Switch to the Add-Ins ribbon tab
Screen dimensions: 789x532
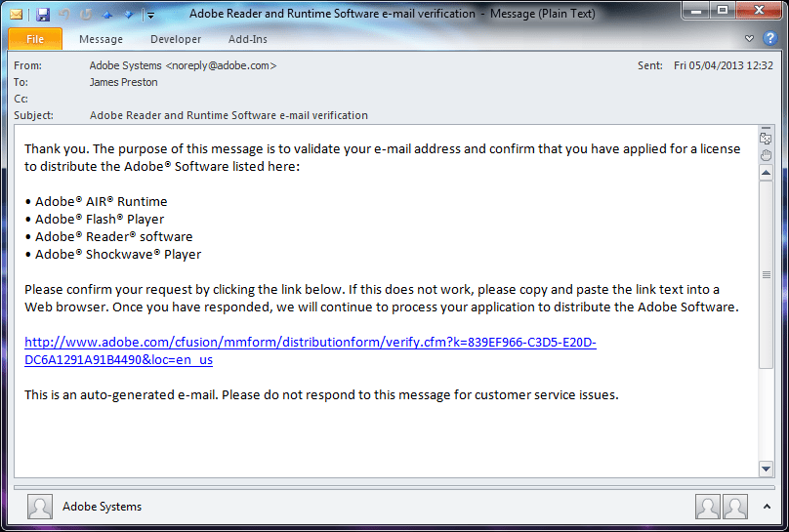coord(248,39)
